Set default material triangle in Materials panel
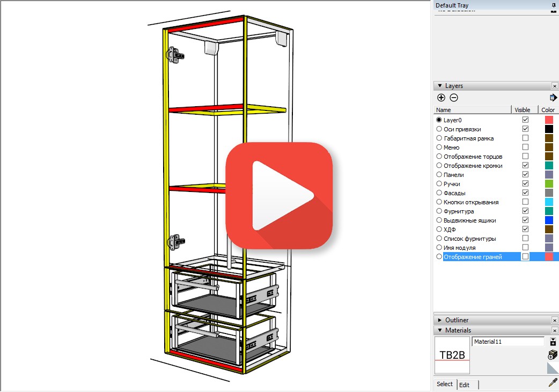Screen dimensions: 559x392 (x=553, y=368)
